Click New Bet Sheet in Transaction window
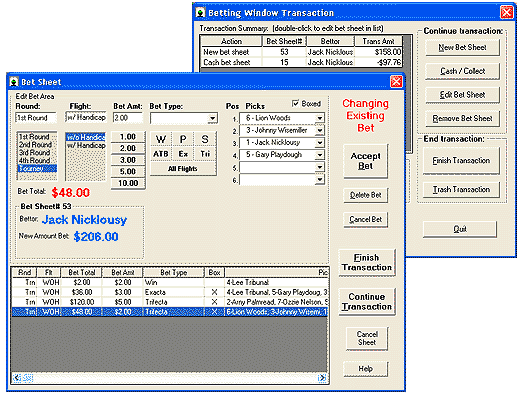The height and width of the screenshot is (396, 522). (462, 47)
